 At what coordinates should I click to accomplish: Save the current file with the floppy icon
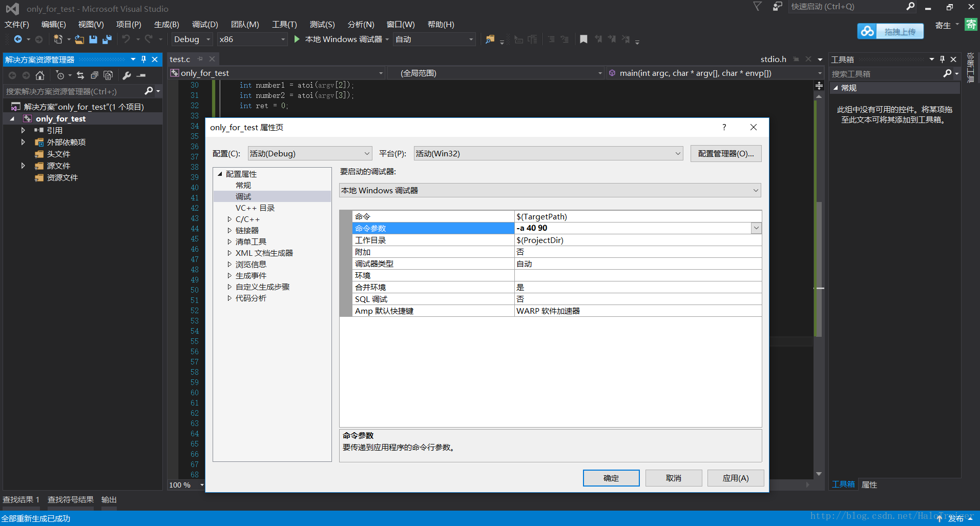pos(93,39)
